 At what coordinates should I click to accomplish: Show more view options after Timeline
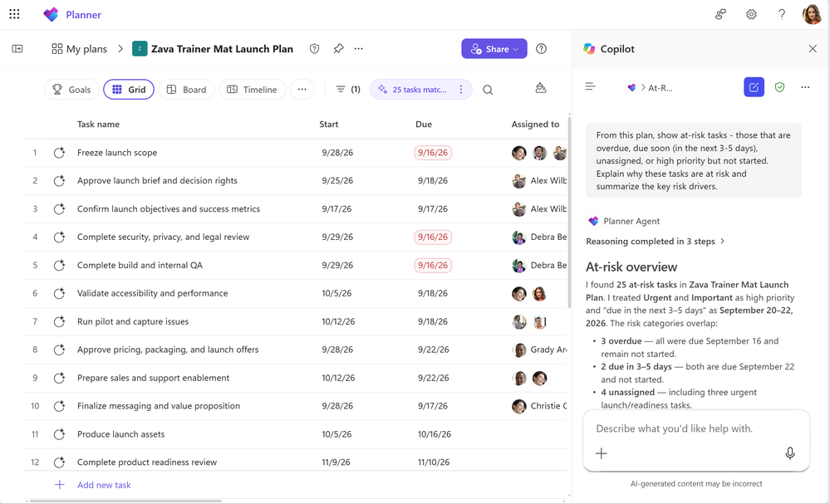tap(302, 90)
